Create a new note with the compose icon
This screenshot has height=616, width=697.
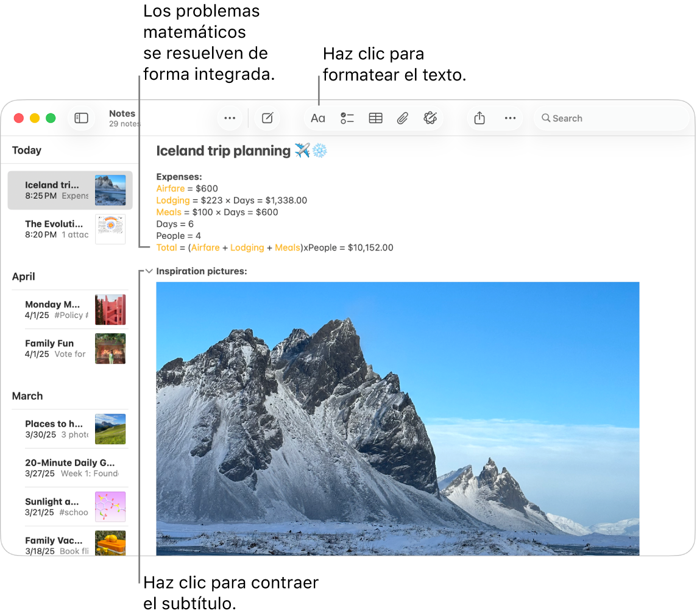click(267, 118)
